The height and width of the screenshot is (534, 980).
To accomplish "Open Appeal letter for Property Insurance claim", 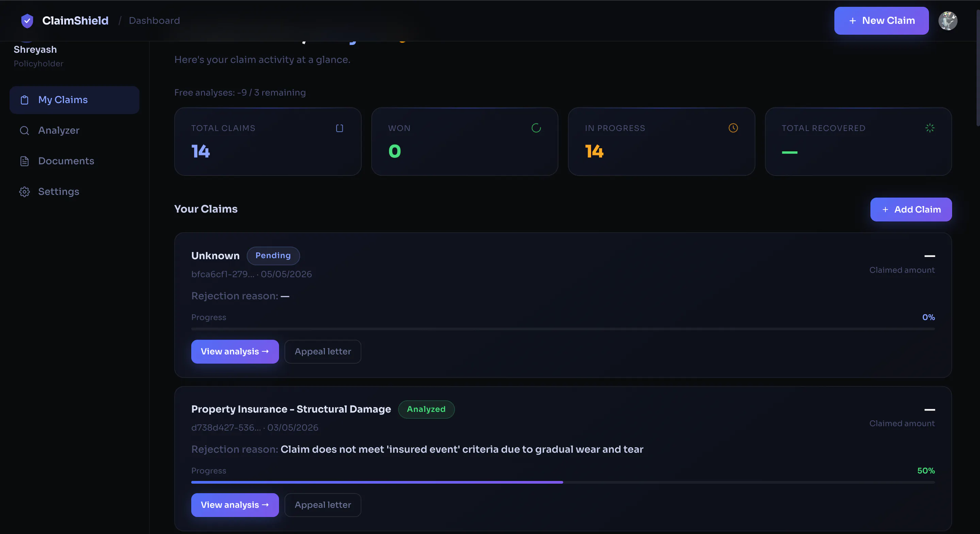I will click(323, 505).
